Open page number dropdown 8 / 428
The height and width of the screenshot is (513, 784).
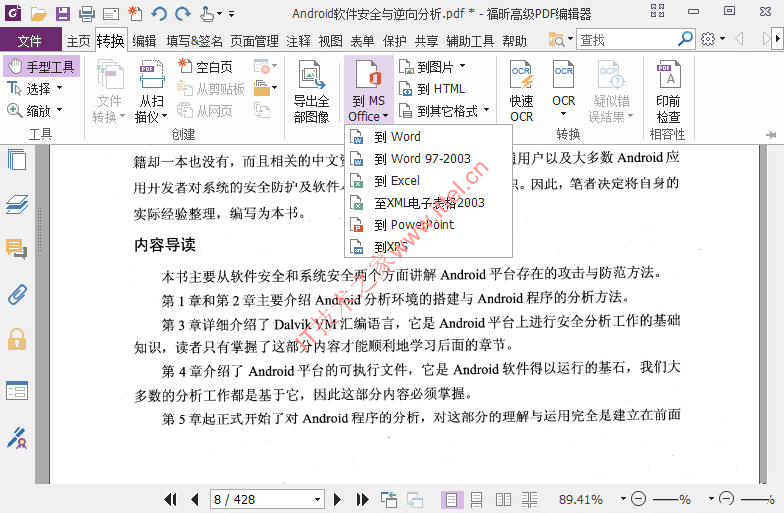(317, 500)
